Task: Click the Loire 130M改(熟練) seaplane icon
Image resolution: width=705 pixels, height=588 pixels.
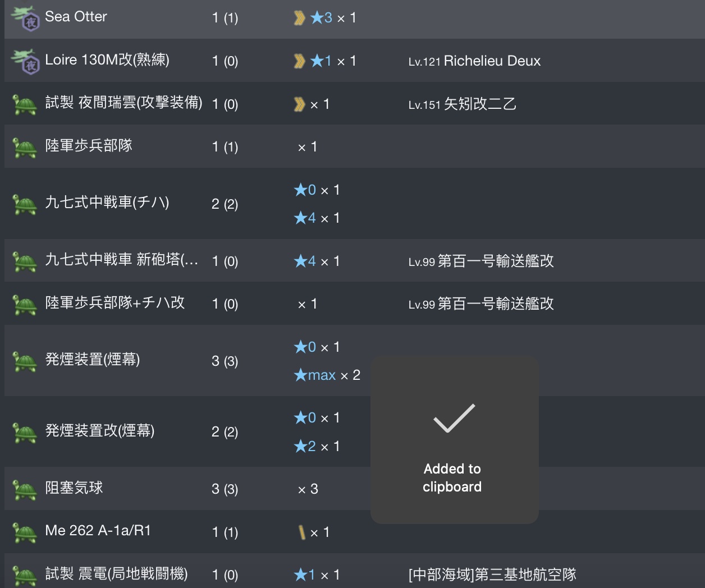Action: [x=25, y=61]
